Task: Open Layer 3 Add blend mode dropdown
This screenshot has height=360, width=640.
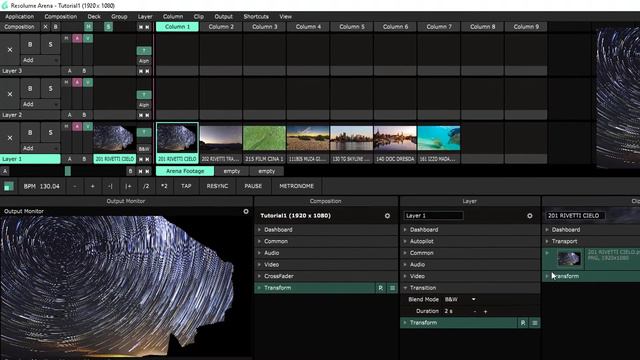Action: (x=40, y=60)
